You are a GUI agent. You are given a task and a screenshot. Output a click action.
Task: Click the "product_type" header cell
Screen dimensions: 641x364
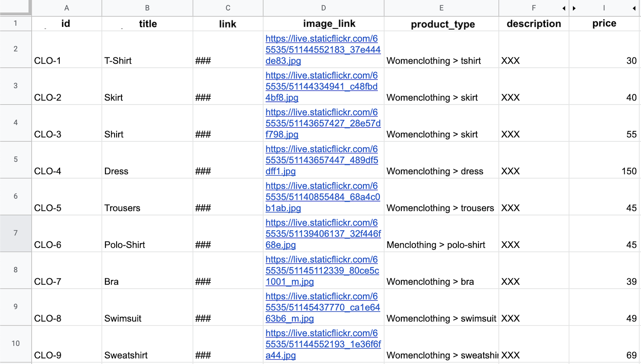[442, 24]
